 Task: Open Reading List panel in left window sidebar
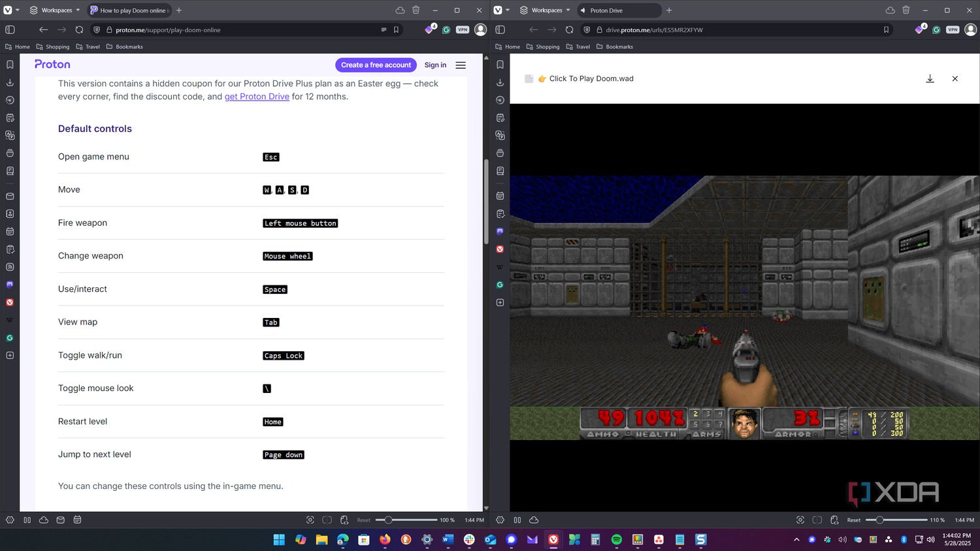tap(10, 171)
